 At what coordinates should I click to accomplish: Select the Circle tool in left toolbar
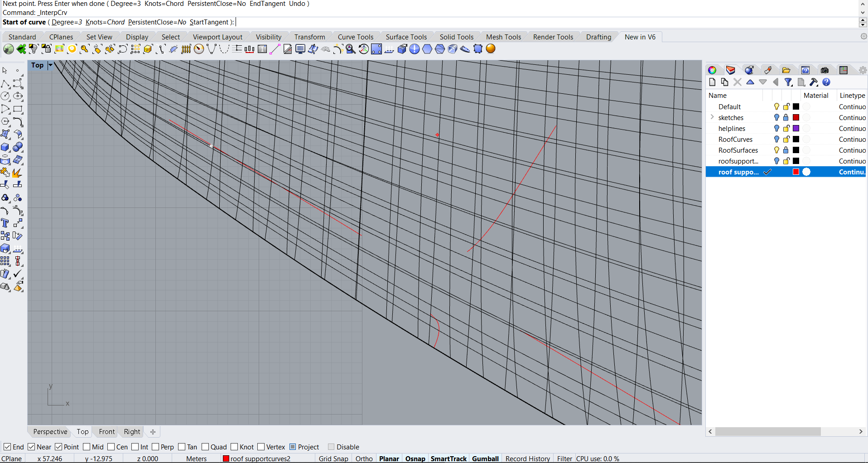(x=5, y=96)
